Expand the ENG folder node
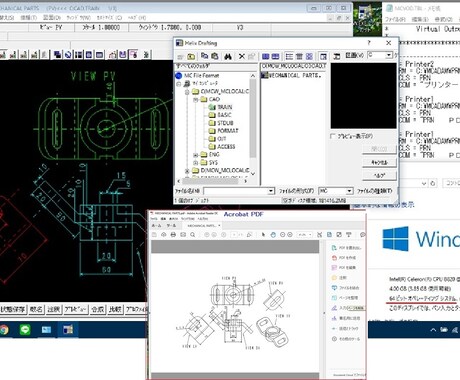The height and width of the screenshot is (380, 460). (x=196, y=155)
